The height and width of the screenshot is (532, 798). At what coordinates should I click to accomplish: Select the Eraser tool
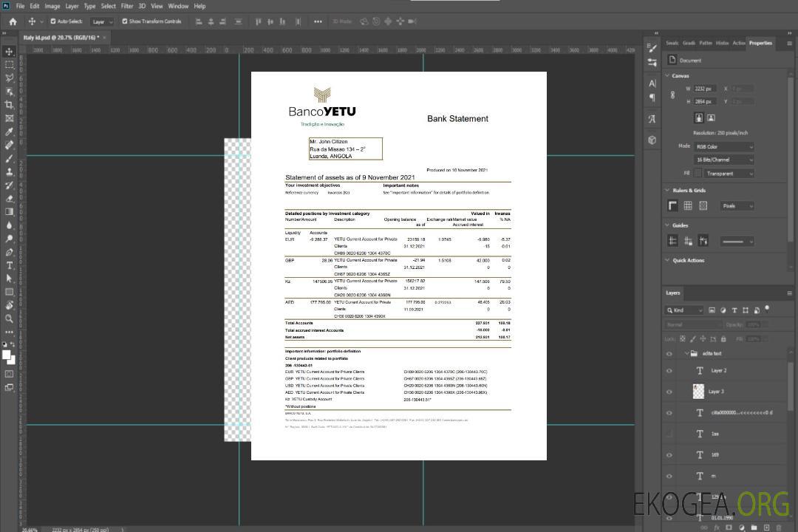(x=9, y=199)
